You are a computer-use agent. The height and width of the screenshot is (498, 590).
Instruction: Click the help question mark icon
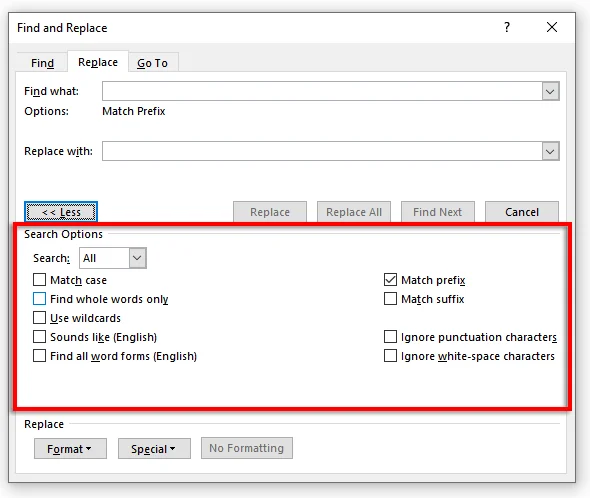(507, 27)
